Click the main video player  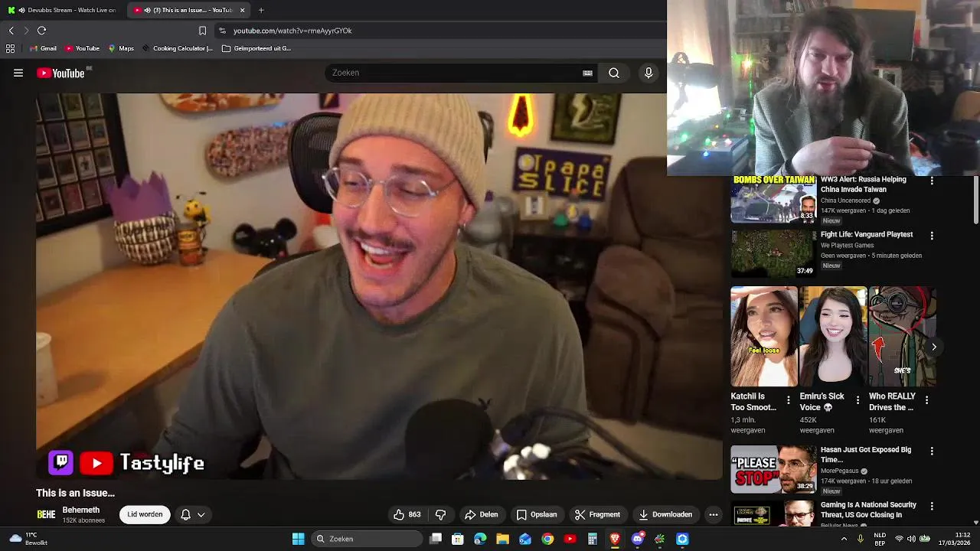379,287
